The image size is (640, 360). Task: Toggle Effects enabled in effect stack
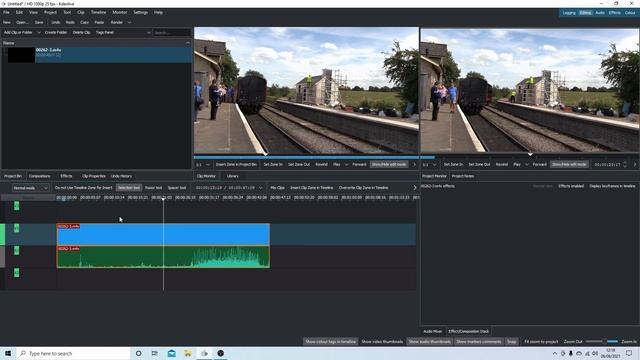[x=571, y=186]
